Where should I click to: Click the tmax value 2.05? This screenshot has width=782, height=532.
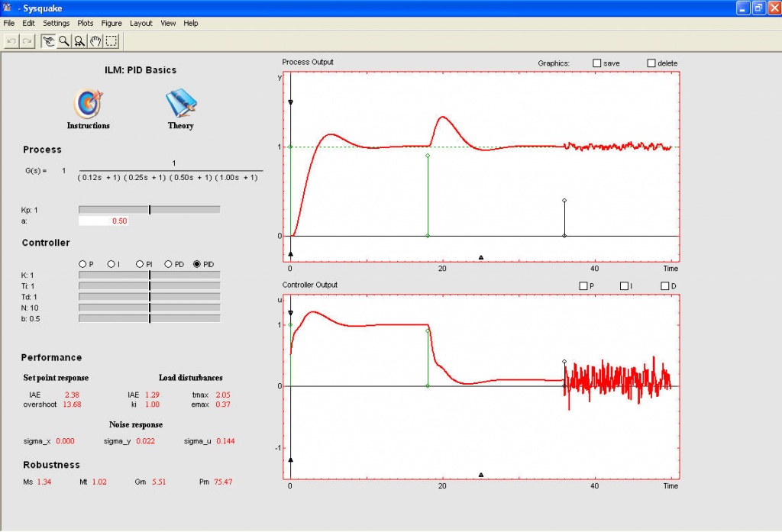click(x=223, y=395)
